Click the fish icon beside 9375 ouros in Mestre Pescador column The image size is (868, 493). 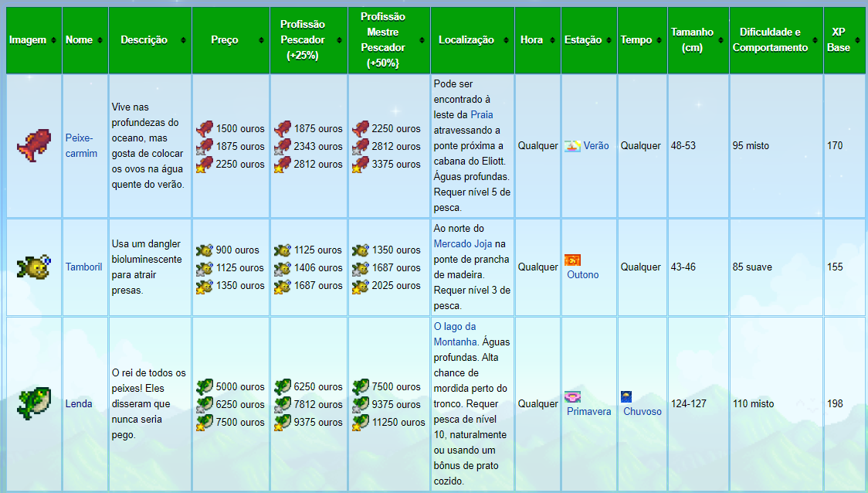click(x=361, y=404)
